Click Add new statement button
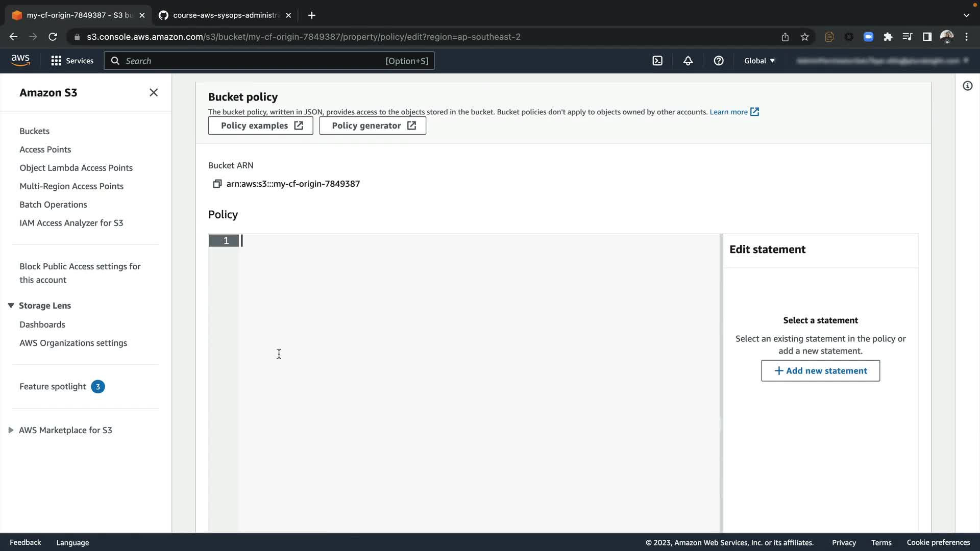This screenshot has width=980, height=551. pyautogui.click(x=820, y=371)
